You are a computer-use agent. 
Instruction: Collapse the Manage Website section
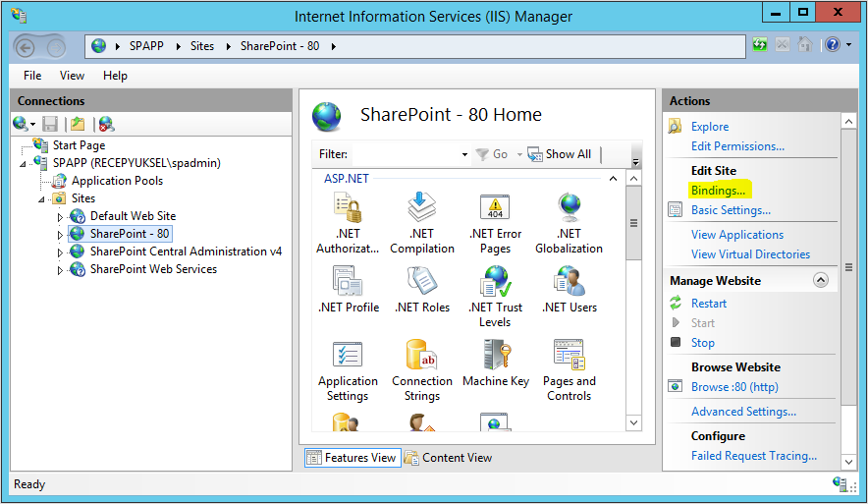point(821,280)
